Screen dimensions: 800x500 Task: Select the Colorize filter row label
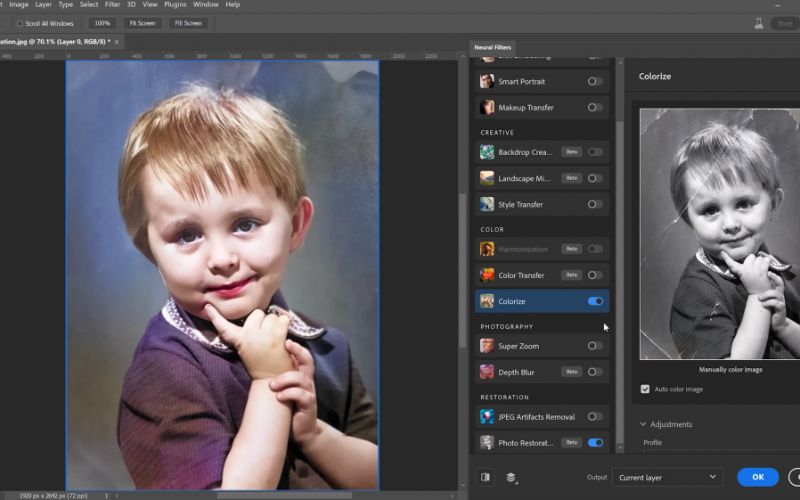coord(512,302)
